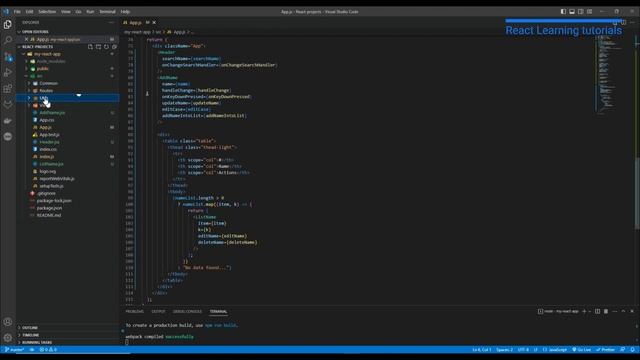The width and height of the screenshot is (640, 360).
Task: Refresh the Explorer file tree
Action: click(107, 47)
